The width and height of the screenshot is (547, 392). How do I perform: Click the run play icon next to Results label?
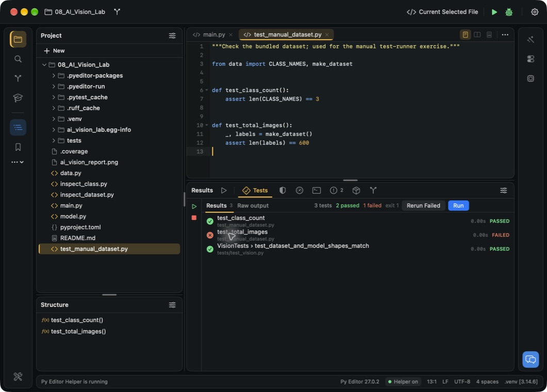223,190
